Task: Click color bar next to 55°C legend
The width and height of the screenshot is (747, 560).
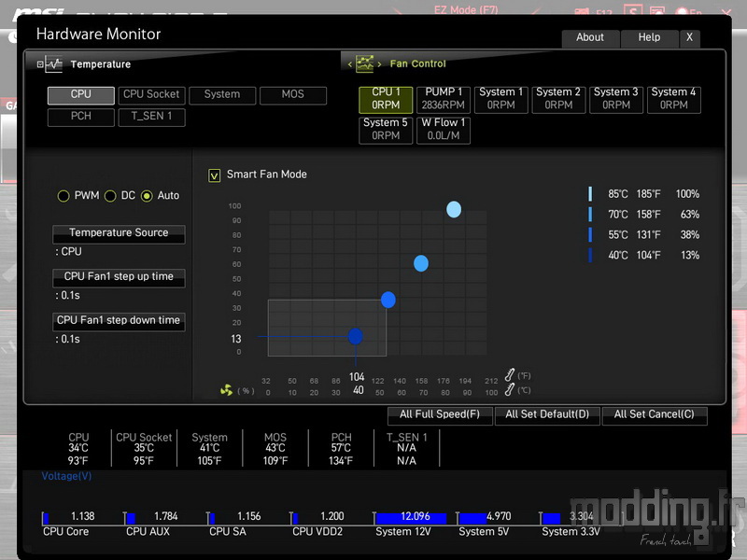Action: coord(591,235)
